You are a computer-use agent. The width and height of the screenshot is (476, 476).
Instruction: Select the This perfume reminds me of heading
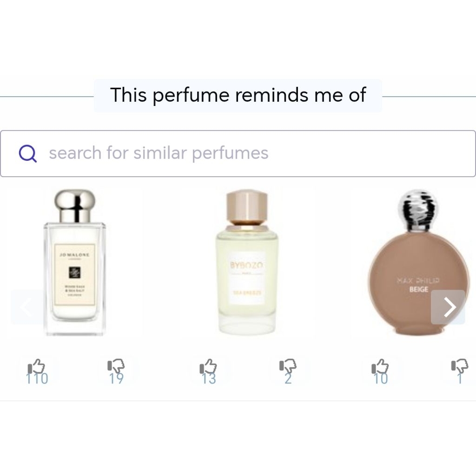[x=238, y=95]
